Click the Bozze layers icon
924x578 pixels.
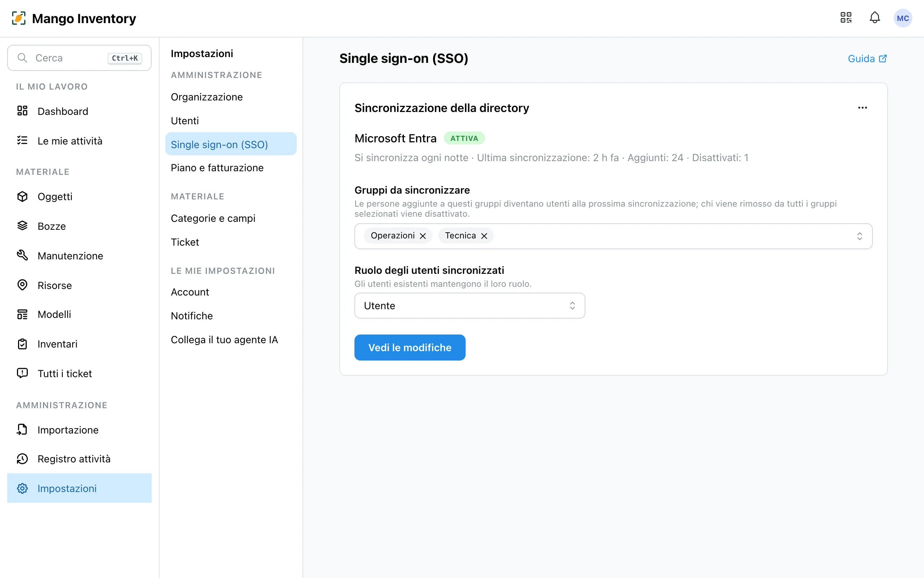(22, 225)
